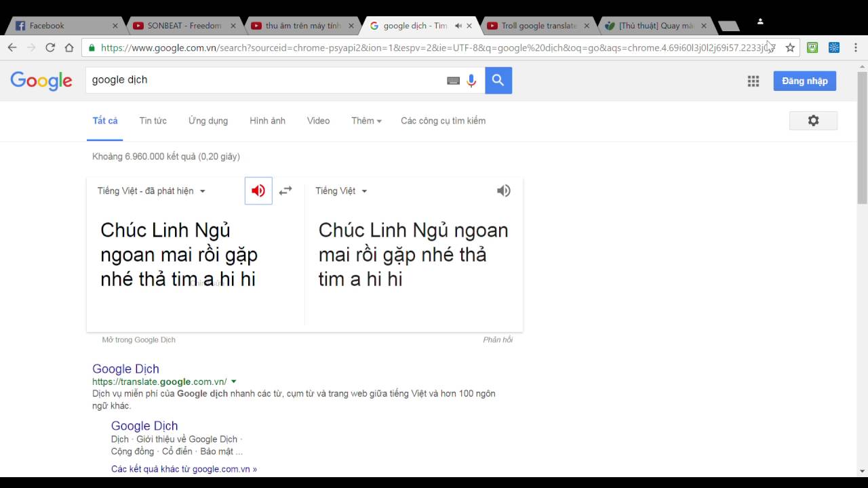Click the source text Chúc Linh Ngủ box
This screenshot has width=868, height=488.
coord(179,254)
